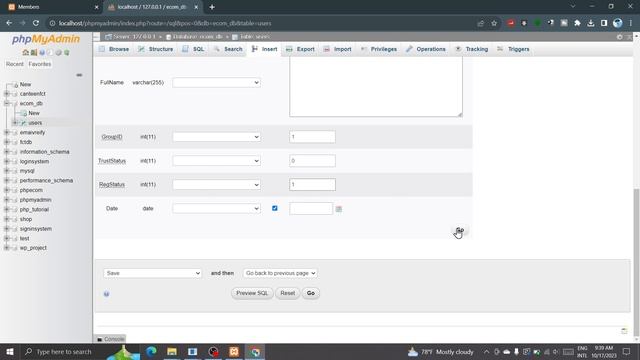Open the Search tab

click(x=228, y=49)
